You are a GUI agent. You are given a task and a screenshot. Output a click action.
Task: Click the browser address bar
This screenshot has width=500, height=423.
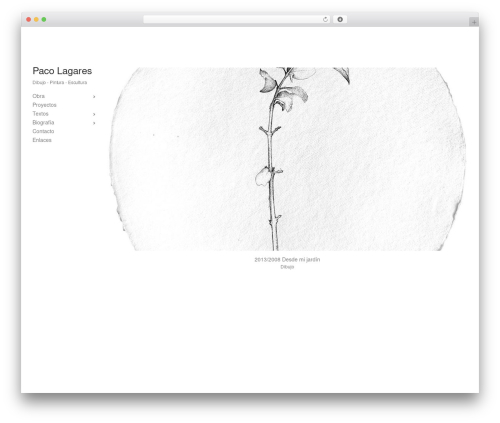point(236,19)
